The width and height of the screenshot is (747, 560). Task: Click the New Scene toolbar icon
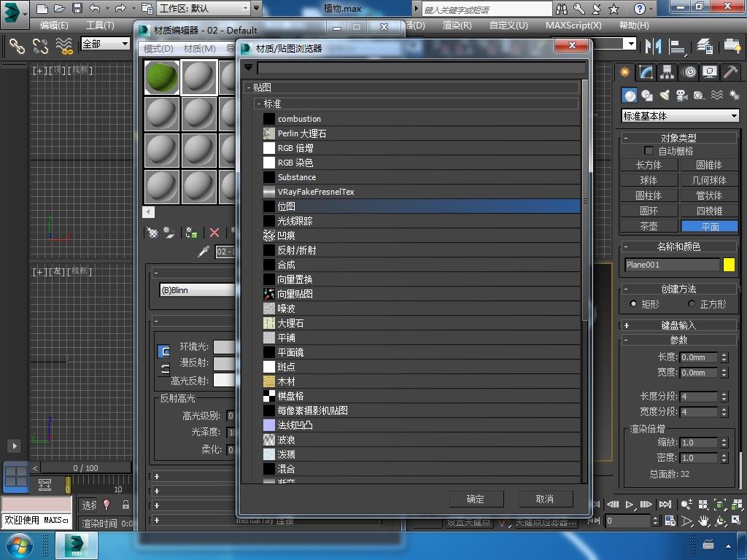click(42, 8)
